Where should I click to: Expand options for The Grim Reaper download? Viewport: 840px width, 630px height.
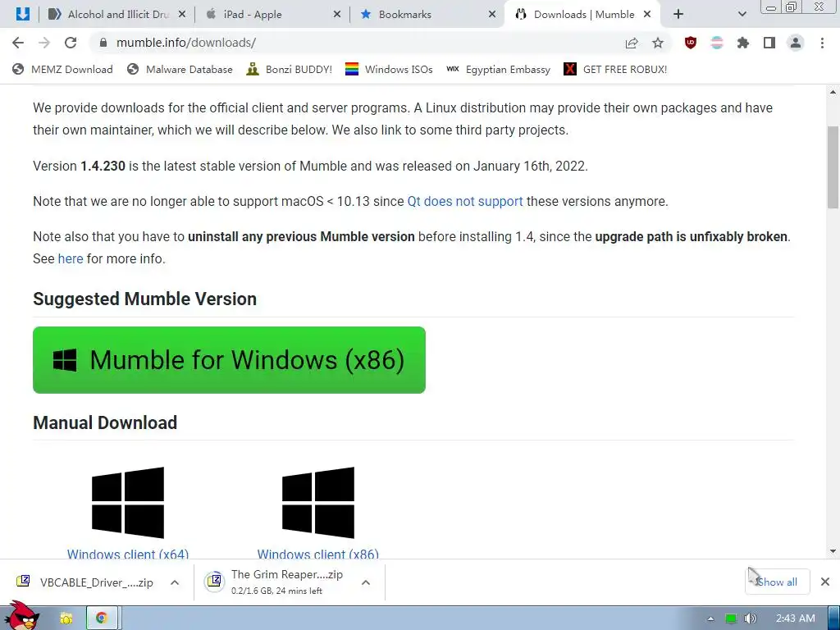366,582
